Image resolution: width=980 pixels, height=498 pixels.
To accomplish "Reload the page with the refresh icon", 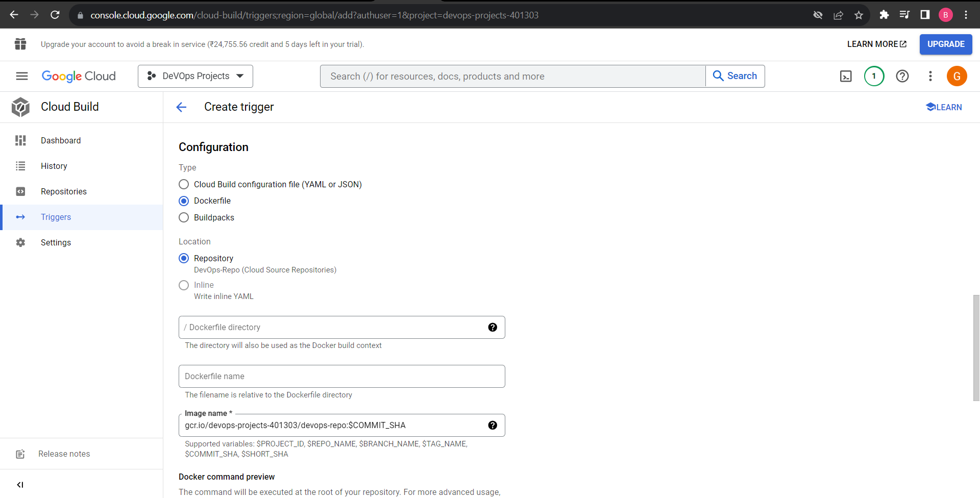I will click(x=55, y=15).
